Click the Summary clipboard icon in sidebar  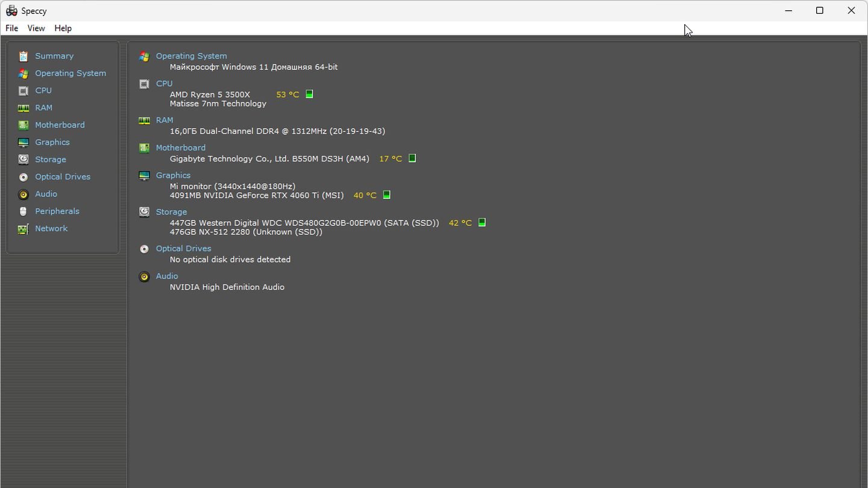(23, 56)
